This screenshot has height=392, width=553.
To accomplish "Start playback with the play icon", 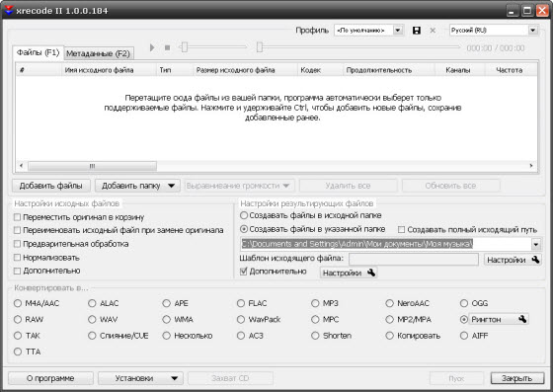I will tap(152, 47).
